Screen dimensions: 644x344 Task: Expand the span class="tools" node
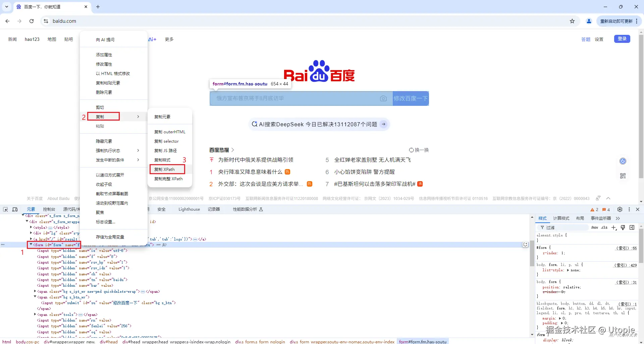(x=35, y=314)
